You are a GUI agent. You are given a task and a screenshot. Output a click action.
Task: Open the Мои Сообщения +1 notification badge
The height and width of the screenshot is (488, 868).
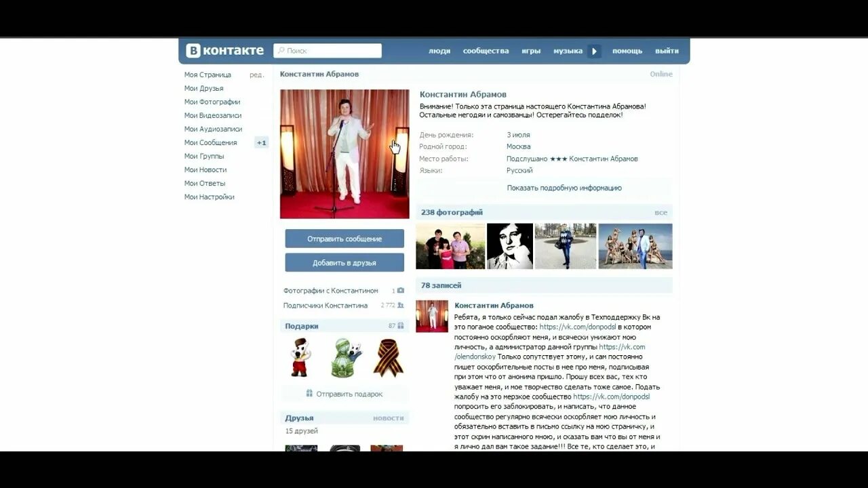[262, 142]
